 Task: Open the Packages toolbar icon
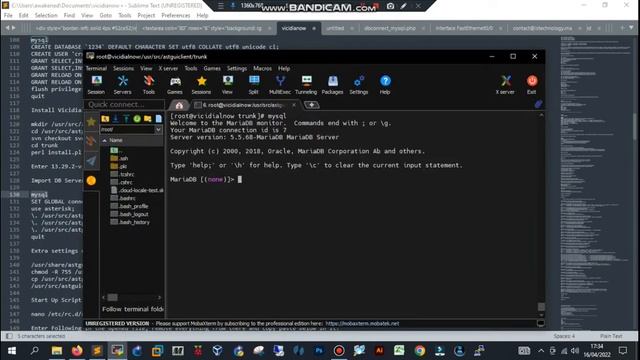(333, 85)
